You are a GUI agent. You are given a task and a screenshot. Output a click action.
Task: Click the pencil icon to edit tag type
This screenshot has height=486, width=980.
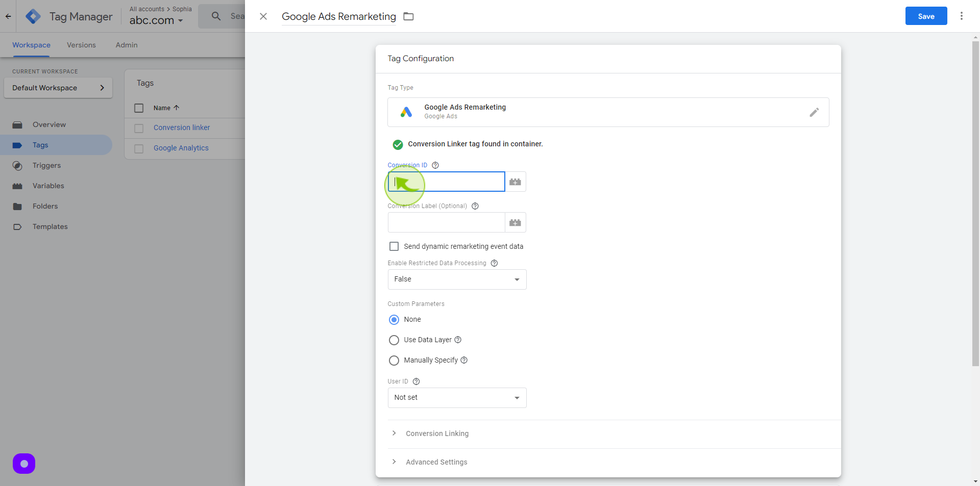click(814, 112)
